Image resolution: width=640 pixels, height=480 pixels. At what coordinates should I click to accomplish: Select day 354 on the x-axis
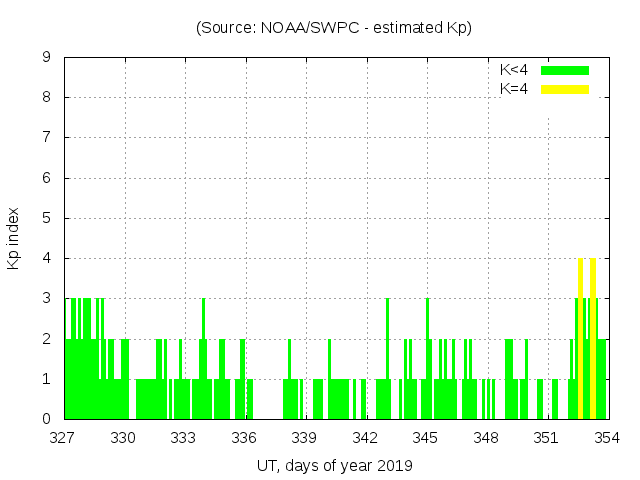pyautogui.click(x=607, y=438)
